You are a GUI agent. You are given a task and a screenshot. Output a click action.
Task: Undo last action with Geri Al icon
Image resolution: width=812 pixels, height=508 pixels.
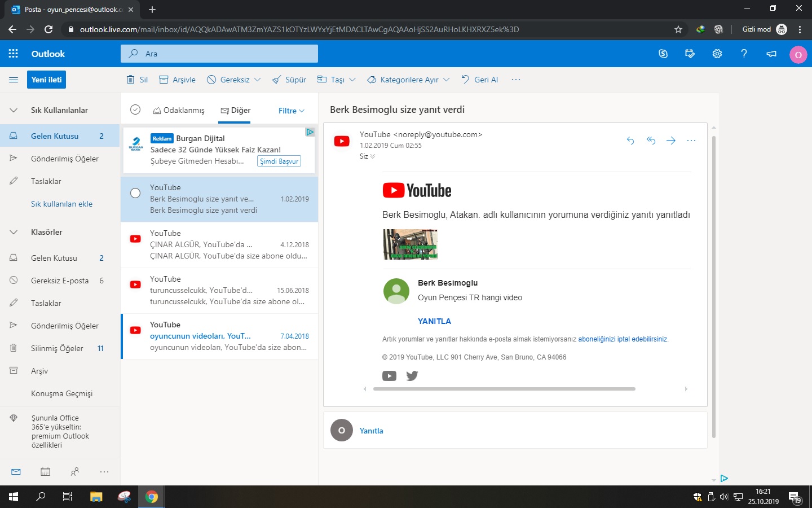coord(479,80)
